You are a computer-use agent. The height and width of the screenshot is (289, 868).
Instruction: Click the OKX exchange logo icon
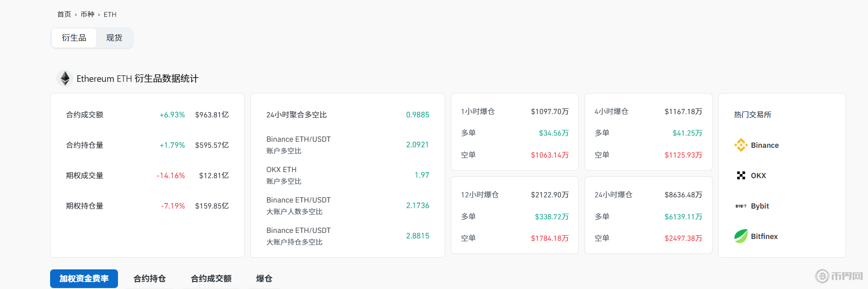[x=741, y=175]
